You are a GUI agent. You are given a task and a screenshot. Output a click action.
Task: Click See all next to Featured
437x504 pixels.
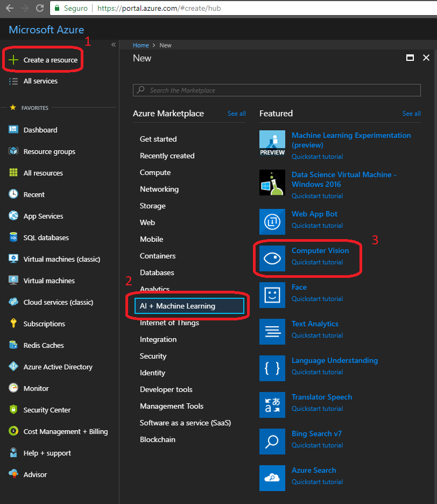[411, 114]
